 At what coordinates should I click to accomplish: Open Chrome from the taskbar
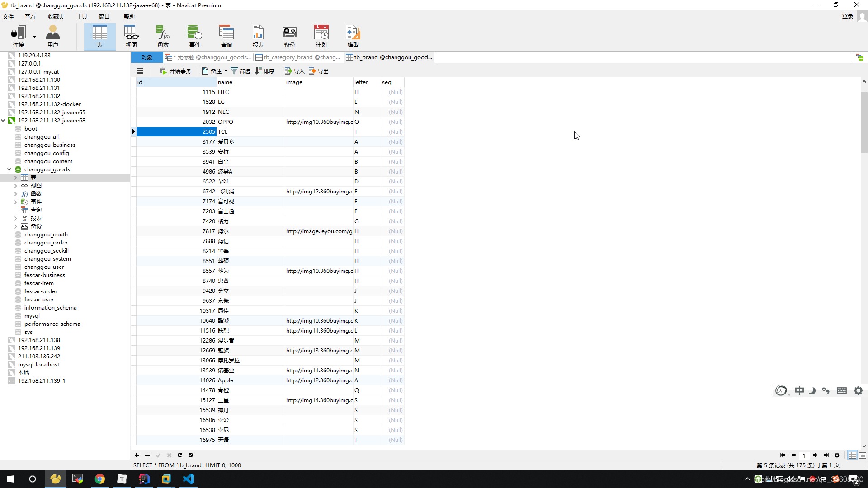click(100, 479)
